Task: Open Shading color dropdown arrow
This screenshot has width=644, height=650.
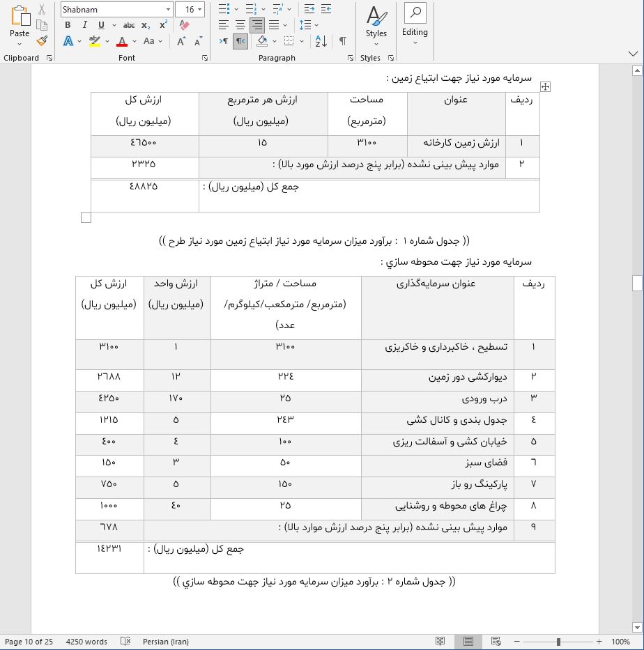Action: [x=275, y=41]
